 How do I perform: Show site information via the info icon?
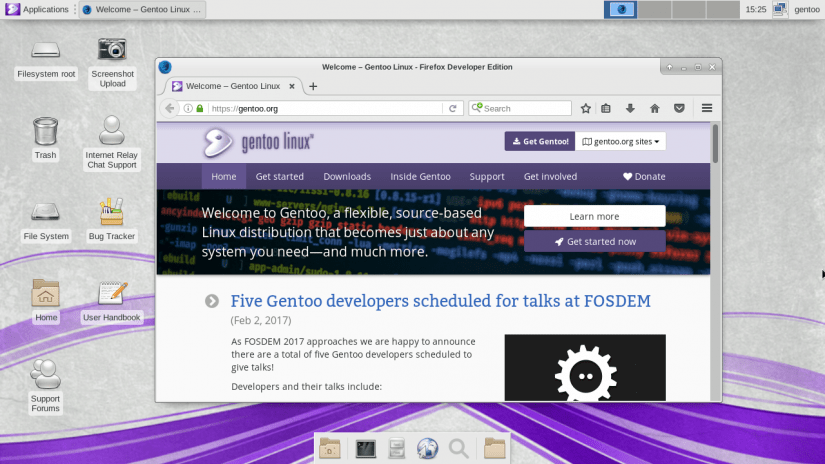tap(188, 108)
